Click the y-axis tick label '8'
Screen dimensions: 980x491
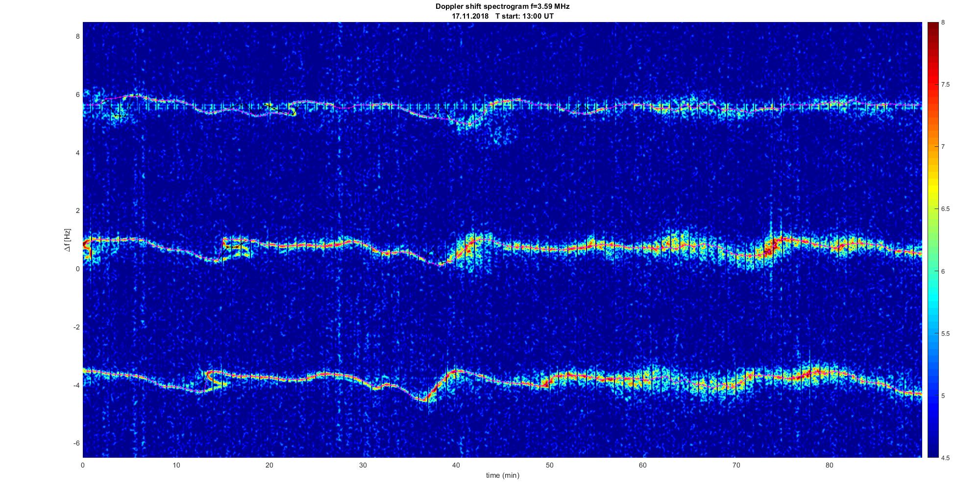(x=77, y=36)
